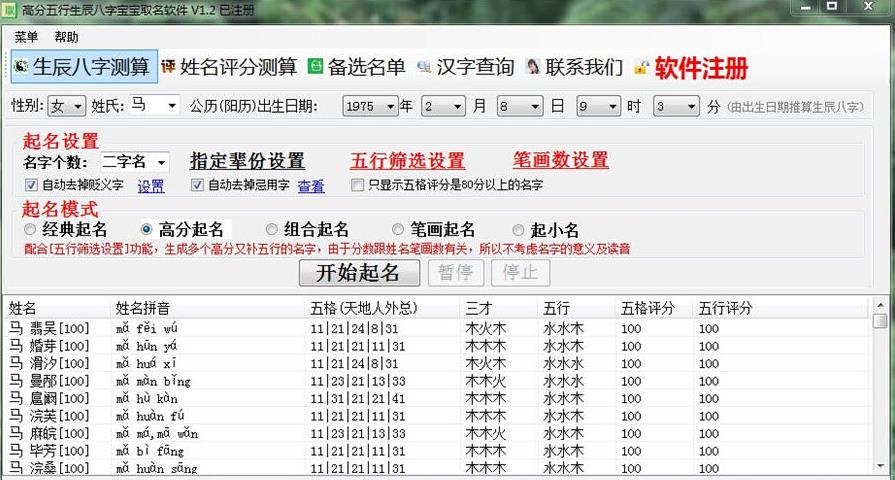Screen dimensions: 895x480
Task: Click the 联系我们 person icon
Action: [533, 67]
